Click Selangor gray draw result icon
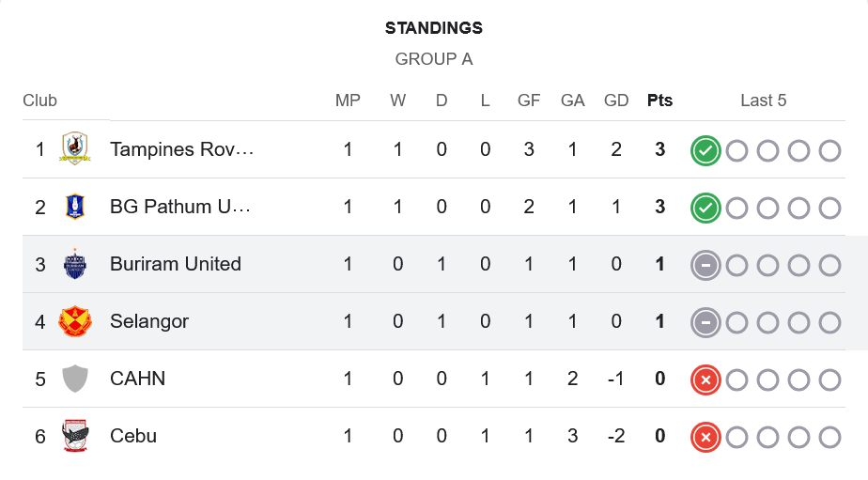Image resolution: width=868 pixels, height=480 pixels. pyautogui.click(x=705, y=322)
